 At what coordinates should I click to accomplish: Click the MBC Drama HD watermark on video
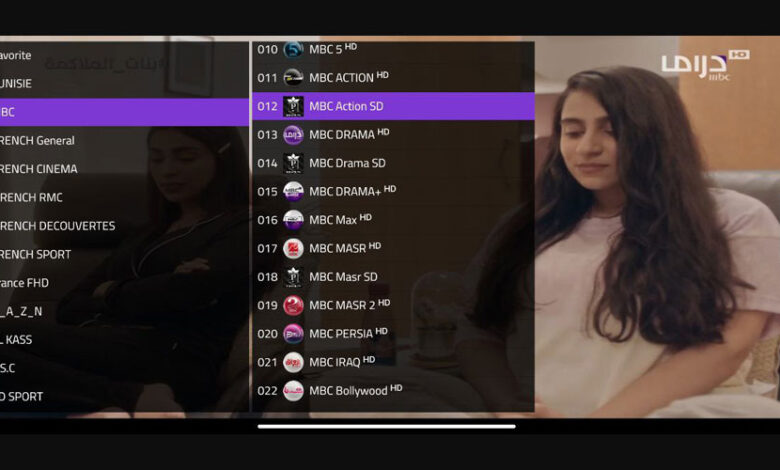click(705, 65)
